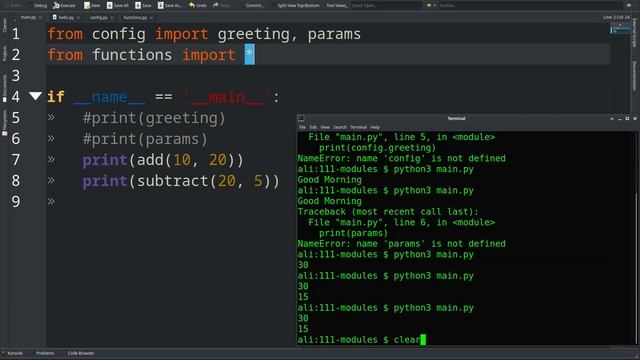640x360 pixels.
Task: Click '#print(params)' comment on line 6
Action: click(145, 139)
